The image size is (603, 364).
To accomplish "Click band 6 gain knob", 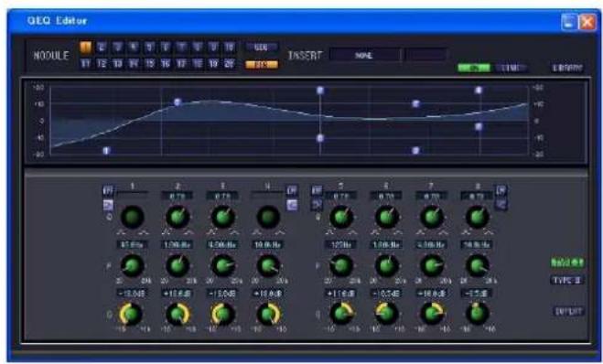I will pyautogui.click(x=386, y=314).
